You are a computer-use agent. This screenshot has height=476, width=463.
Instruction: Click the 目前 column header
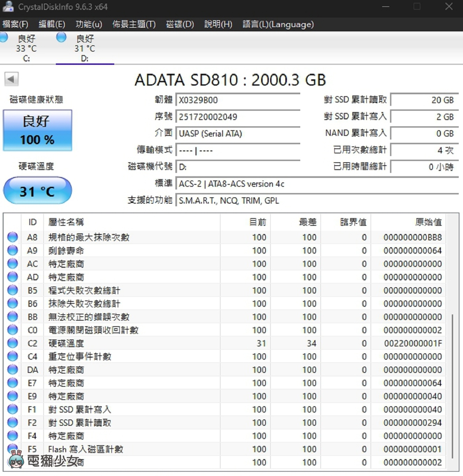point(245,222)
